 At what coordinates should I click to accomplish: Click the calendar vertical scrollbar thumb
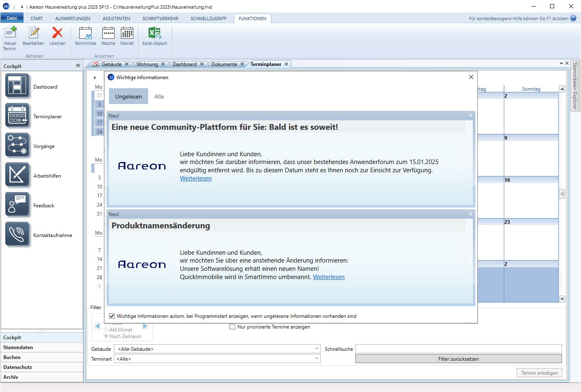click(x=562, y=194)
